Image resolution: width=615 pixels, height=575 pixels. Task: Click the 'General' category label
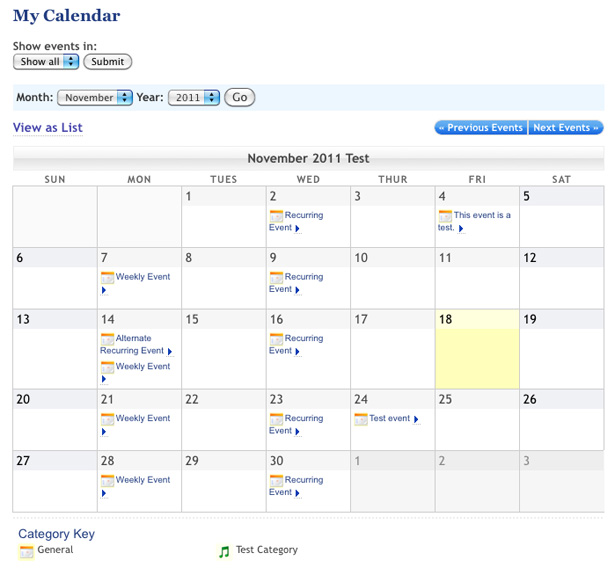point(55,550)
